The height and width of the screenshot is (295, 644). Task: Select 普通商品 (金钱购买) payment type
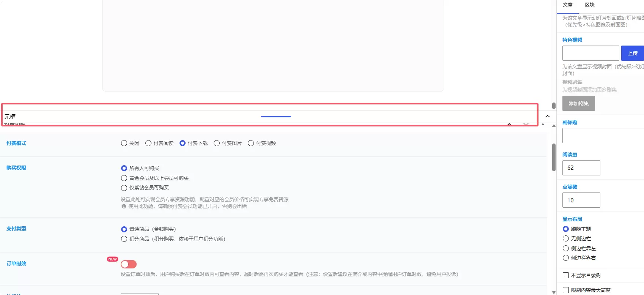coord(124,229)
